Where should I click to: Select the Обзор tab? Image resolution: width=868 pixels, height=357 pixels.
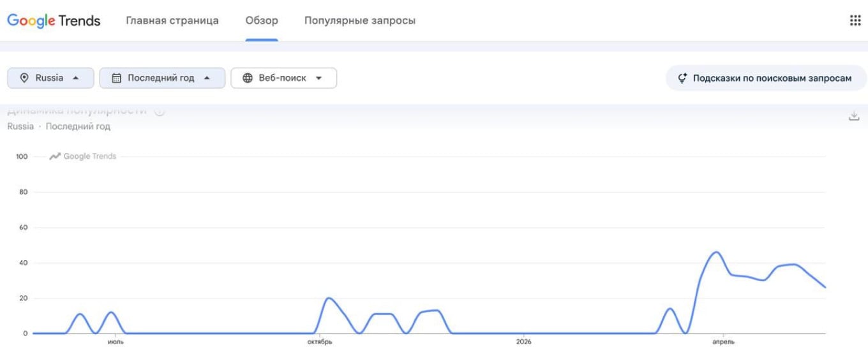coord(262,20)
